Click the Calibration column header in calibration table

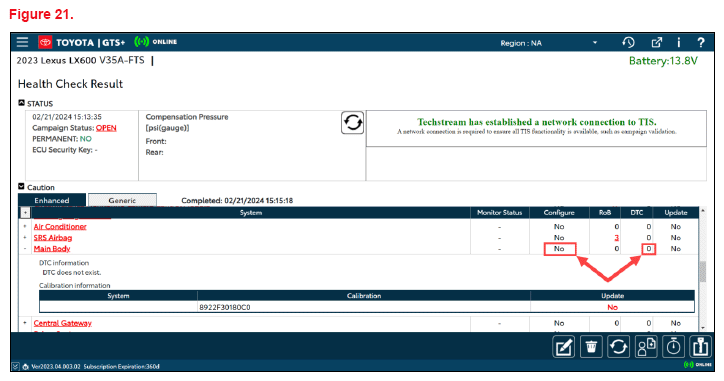pos(364,296)
